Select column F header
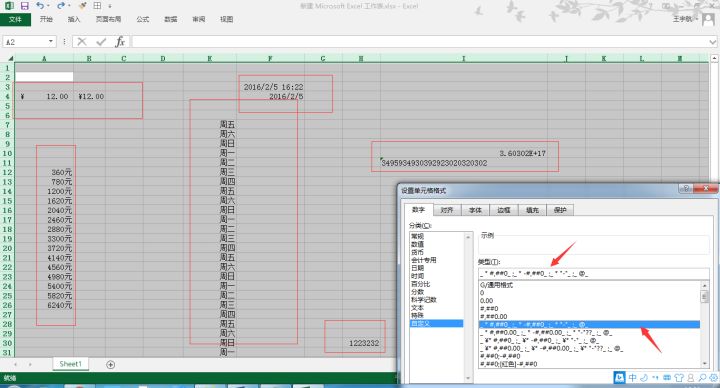 pyautogui.click(x=270, y=58)
